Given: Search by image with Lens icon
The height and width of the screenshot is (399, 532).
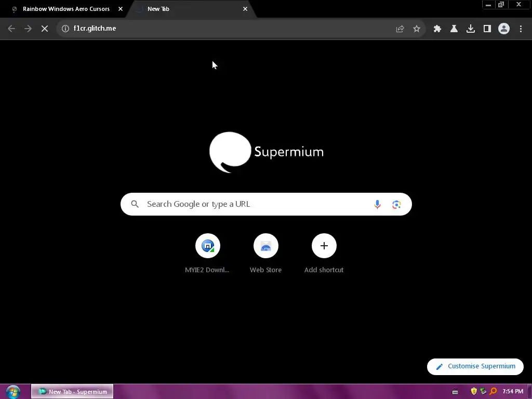Looking at the screenshot, I should 396,205.
